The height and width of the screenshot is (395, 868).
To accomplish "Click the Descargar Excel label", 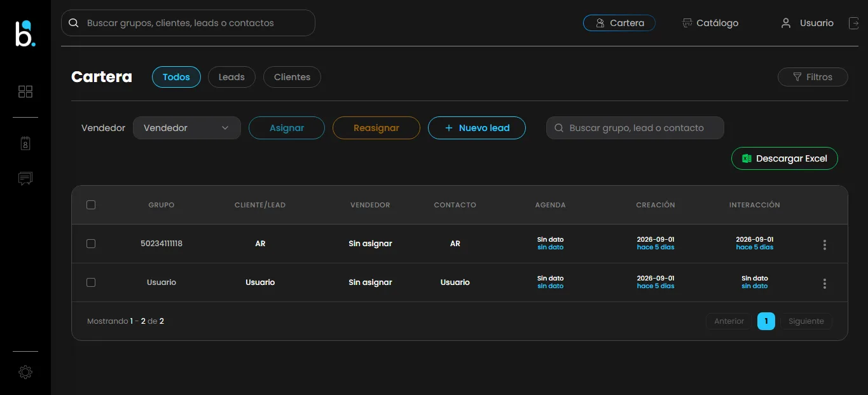I will coord(792,158).
